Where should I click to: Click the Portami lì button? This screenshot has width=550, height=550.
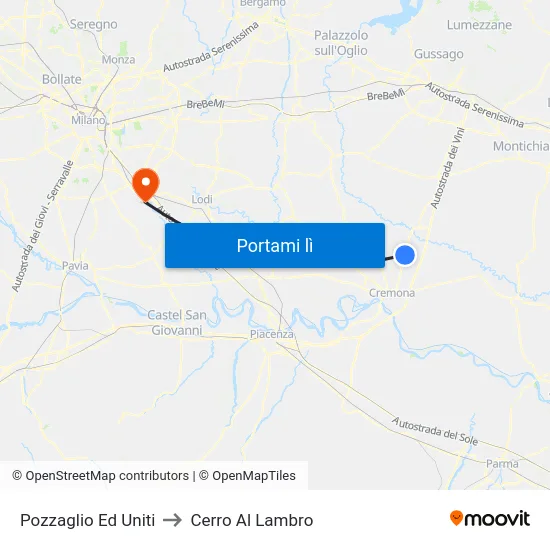[275, 246]
